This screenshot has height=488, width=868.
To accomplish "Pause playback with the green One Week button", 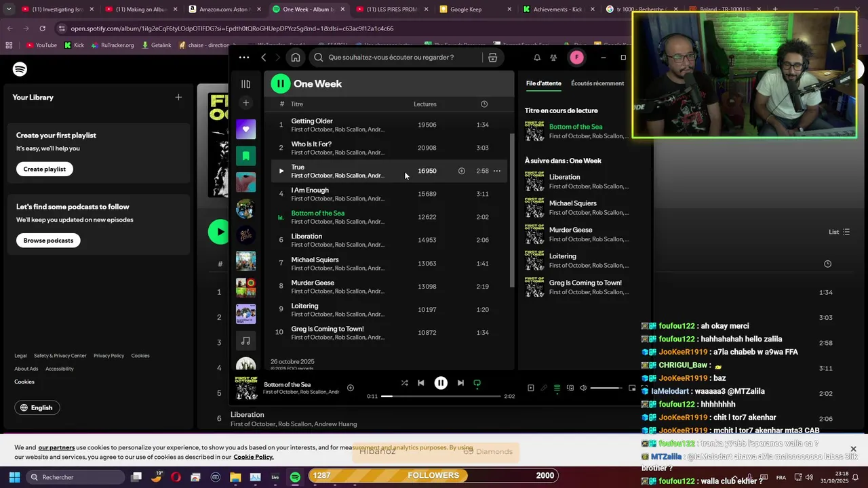I will click(280, 83).
